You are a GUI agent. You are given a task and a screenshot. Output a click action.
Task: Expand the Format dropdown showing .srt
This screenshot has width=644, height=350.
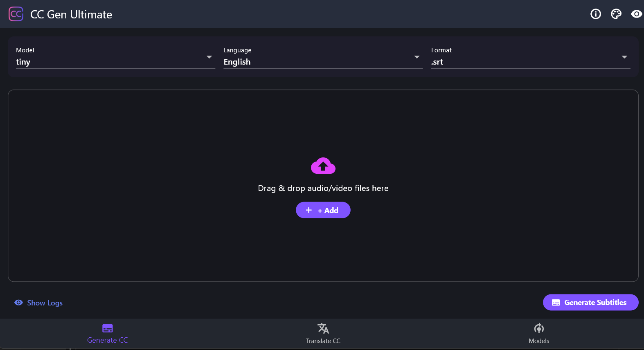[x=531, y=57]
